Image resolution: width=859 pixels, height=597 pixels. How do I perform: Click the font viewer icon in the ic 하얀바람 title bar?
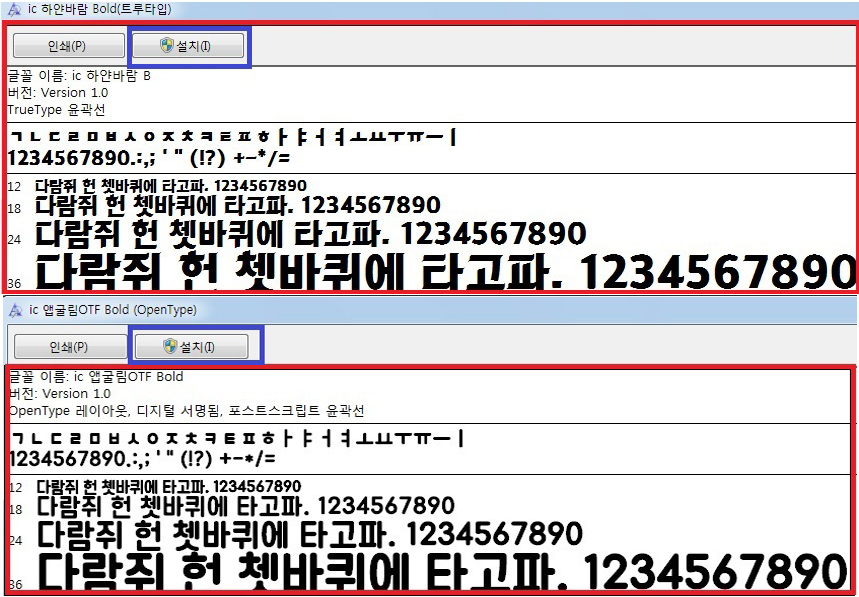(14, 10)
